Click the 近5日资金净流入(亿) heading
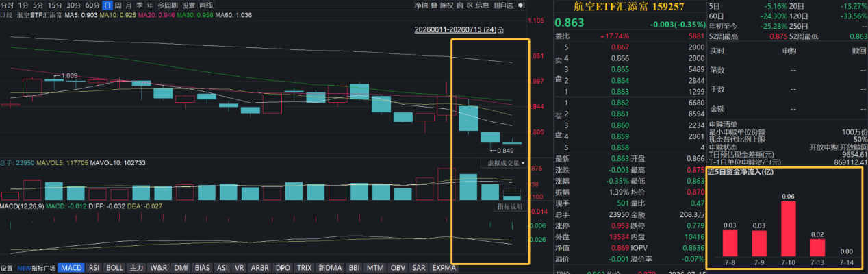 coord(742,172)
